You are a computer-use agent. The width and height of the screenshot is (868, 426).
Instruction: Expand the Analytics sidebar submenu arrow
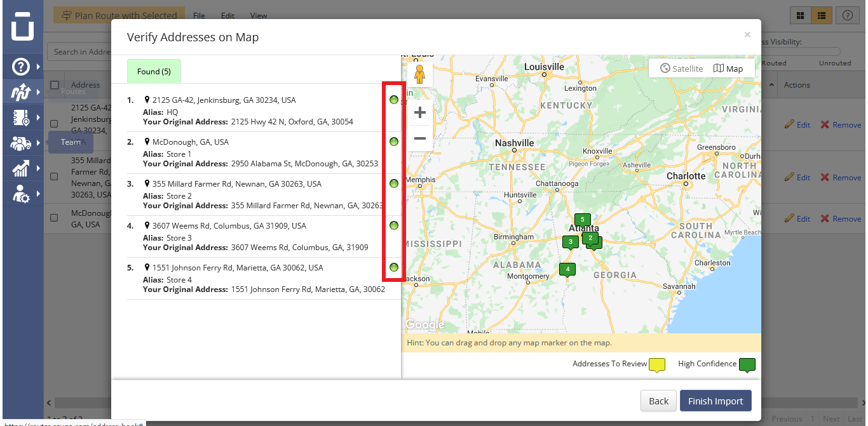38,168
